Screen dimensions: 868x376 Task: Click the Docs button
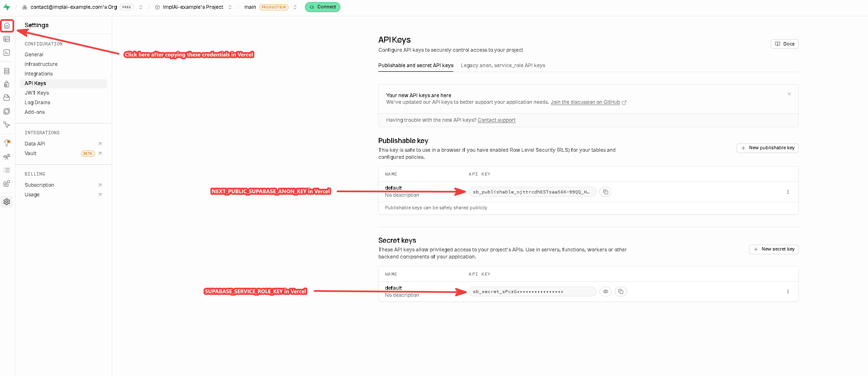(785, 44)
